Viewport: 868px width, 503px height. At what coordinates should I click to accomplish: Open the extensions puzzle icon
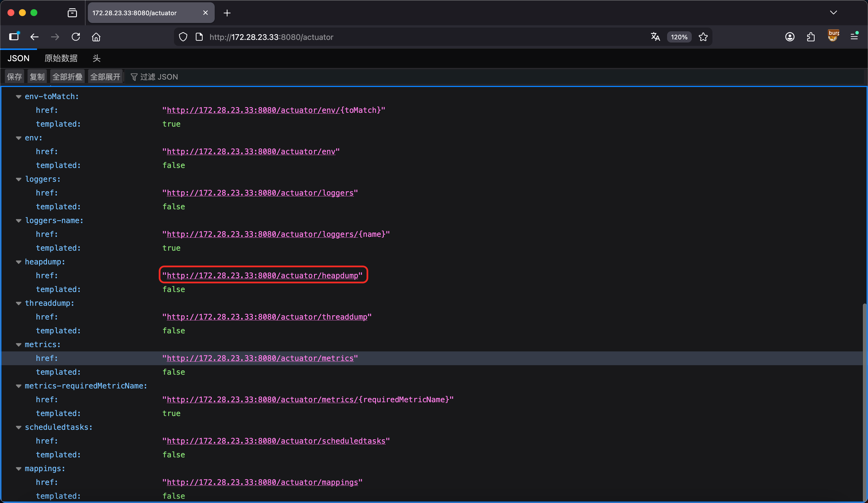coord(811,37)
